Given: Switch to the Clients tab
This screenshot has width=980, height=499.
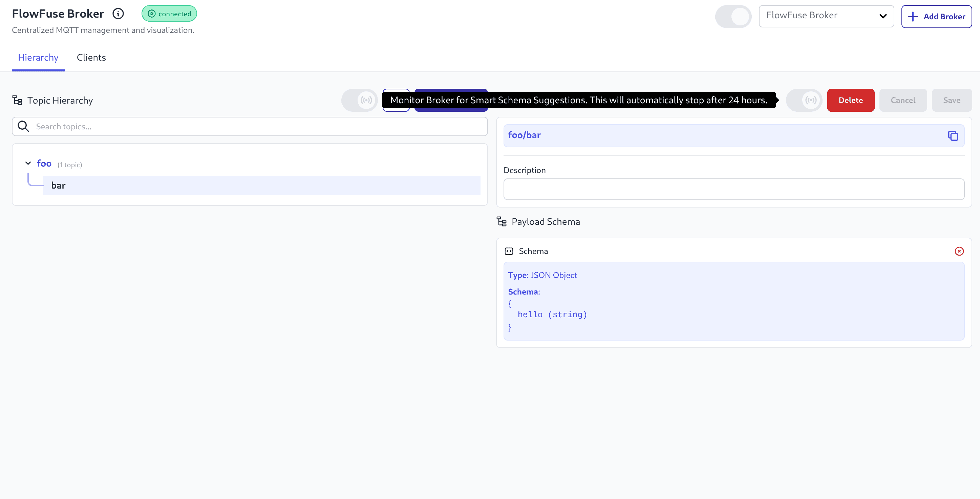Looking at the screenshot, I should tap(91, 58).
